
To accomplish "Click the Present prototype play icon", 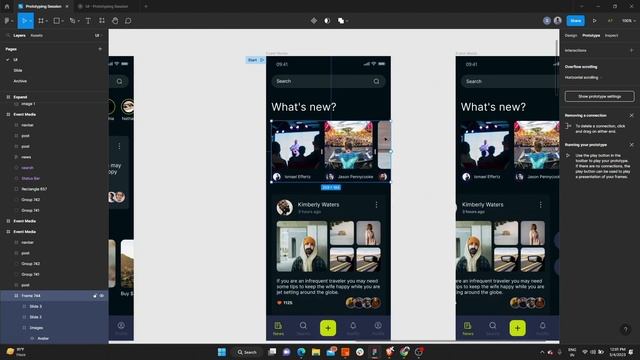I will [x=594, y=20].
